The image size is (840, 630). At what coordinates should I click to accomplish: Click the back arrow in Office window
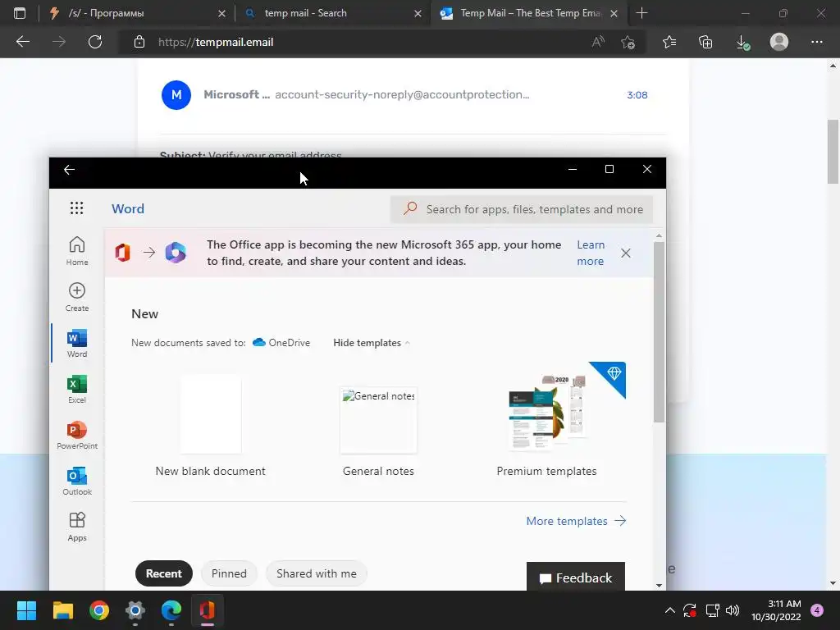click(69, 170)
